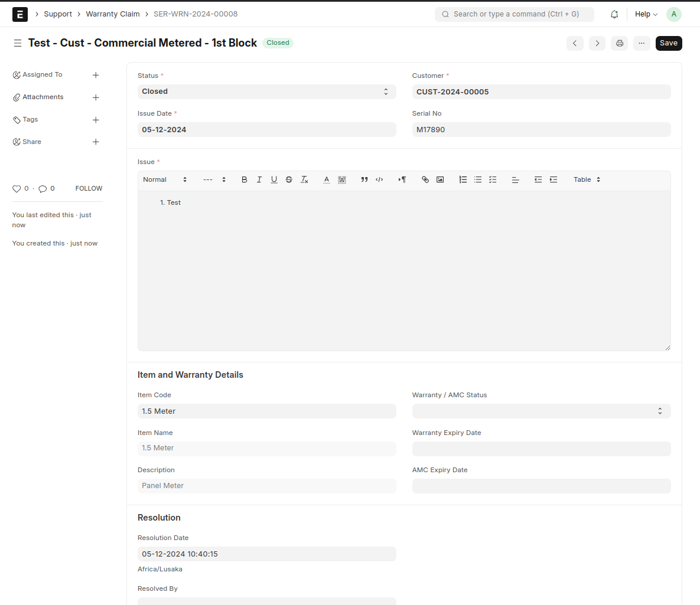Screen dimensions: 700x605
Task: Click the Item and Warranty Details heading
Action: coord(190,375)
